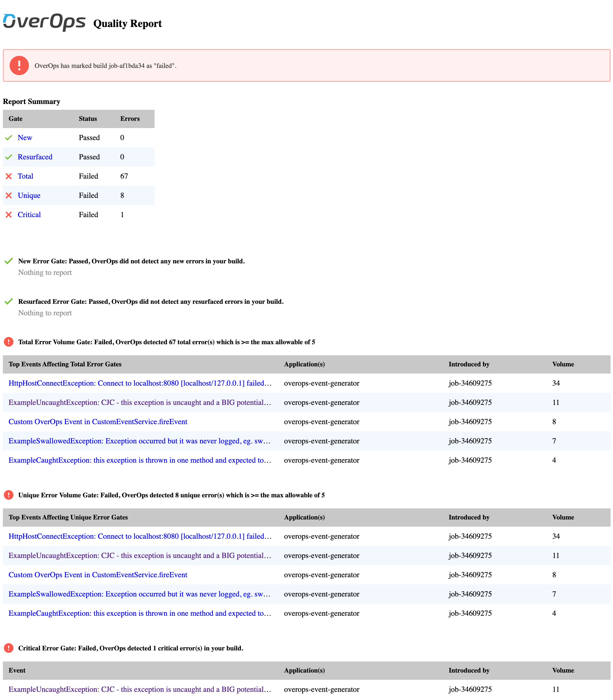Open ExampleUncaughtException in Unique Error Gates table
The image size is (613, 700).
coord(140,556)
